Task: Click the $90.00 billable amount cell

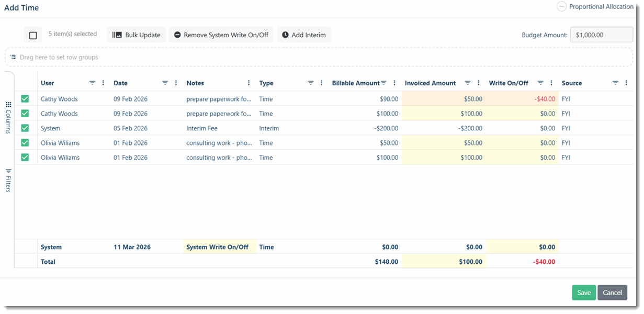Action: coord(365,99)
